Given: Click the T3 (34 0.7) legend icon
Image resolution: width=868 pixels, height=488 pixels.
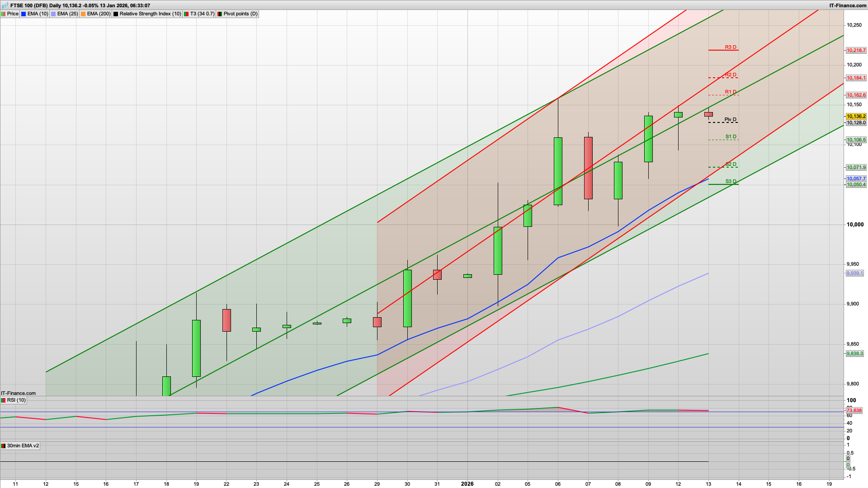Looking at the screenshot, I should [186, 14].
